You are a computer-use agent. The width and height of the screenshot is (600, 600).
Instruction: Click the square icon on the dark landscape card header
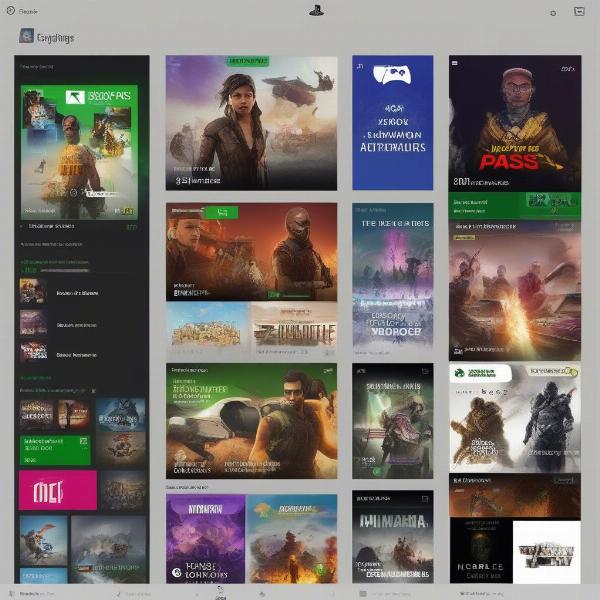[425, 499]
